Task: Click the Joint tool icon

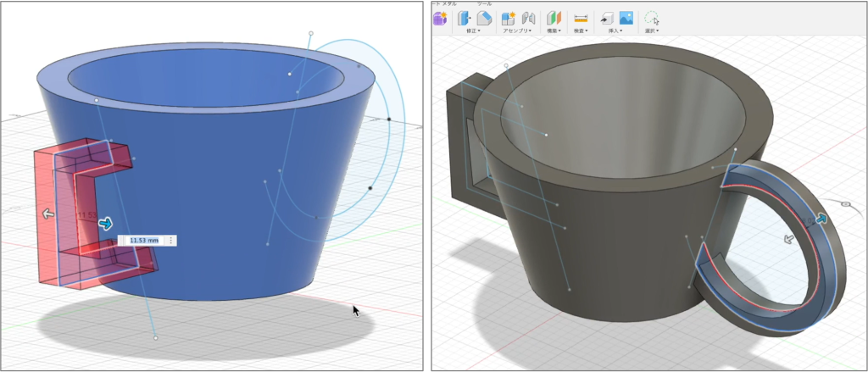Action: pyautogui.click(x=528, y=18)
